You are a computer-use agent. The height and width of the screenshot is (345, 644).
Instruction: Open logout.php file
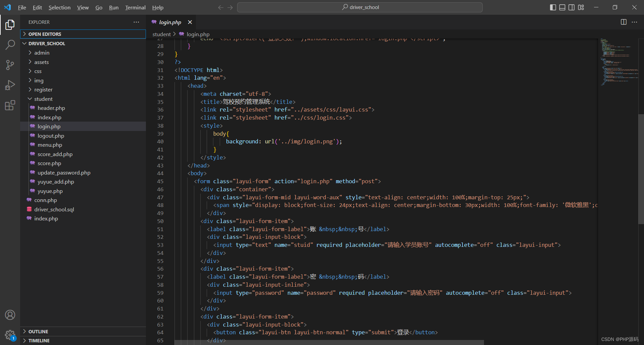tap(83, 136)
